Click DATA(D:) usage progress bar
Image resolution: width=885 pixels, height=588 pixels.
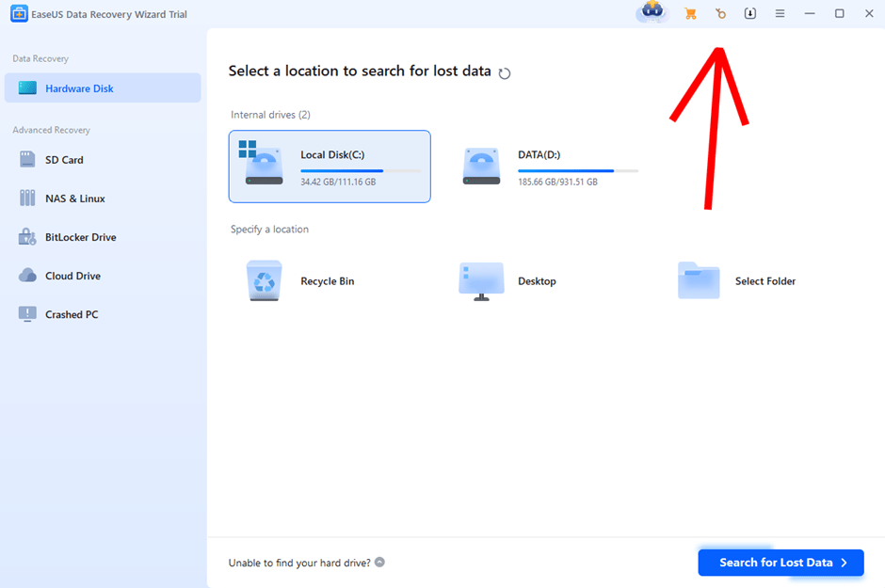(x=578, y=170)
